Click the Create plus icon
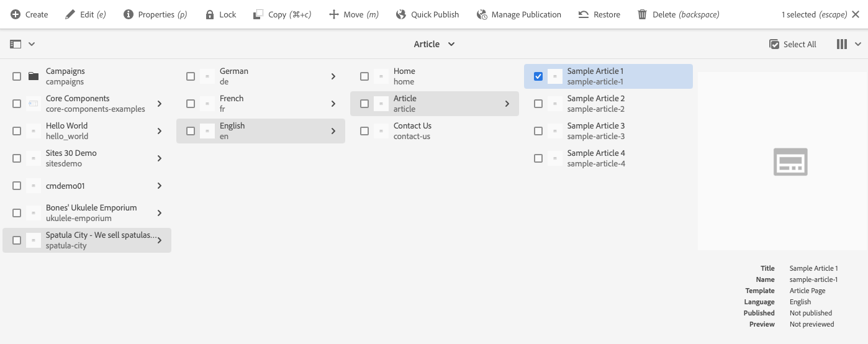 [x=16, y=14]
